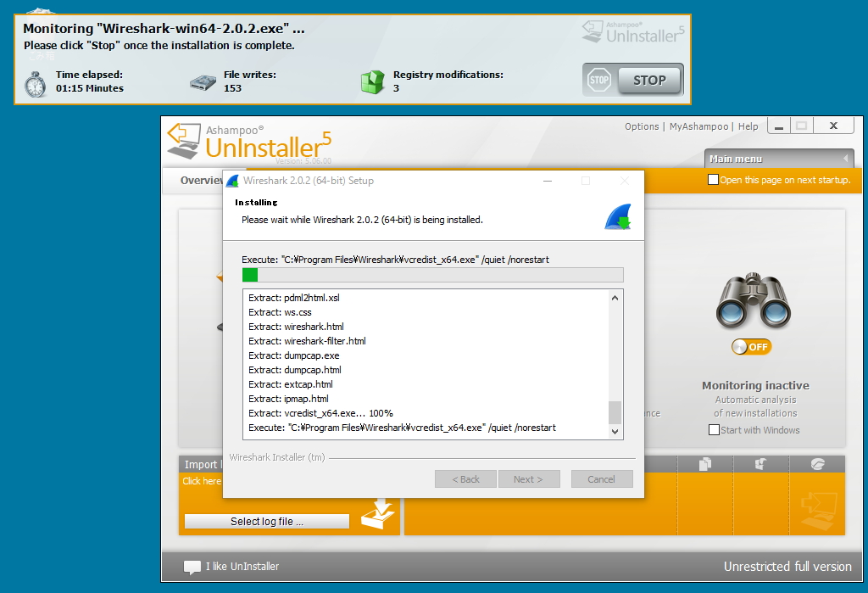Image resolution: width=868 pixels, height=593 pixels.
Task: Select log line Extract: ws.css
Action: coord(280,312)
